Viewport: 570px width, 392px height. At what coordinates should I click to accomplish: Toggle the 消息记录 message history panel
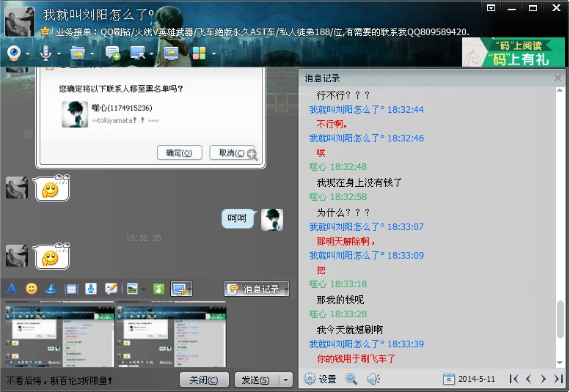pos(257,289)
